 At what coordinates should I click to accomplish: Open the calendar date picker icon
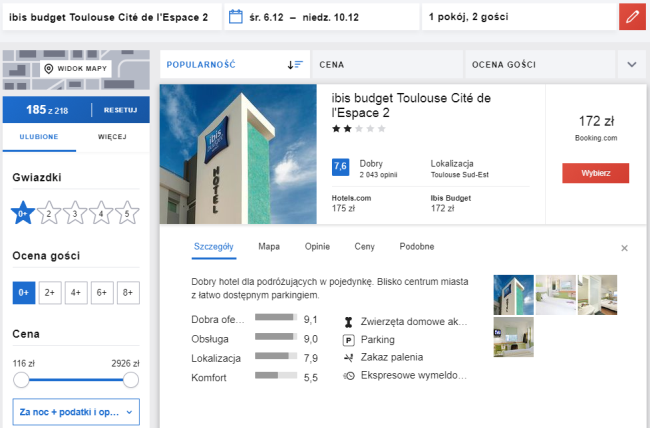point(235,17)
